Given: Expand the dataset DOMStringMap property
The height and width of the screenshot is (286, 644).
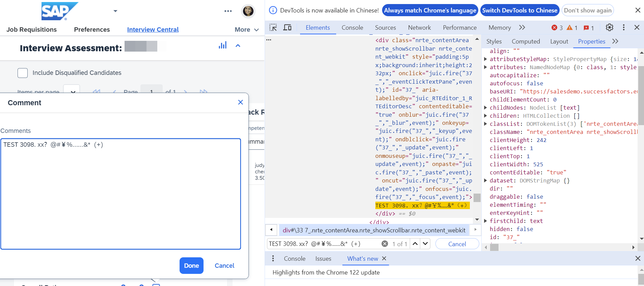Looking at the screenshot, I should tap(485, 180).
